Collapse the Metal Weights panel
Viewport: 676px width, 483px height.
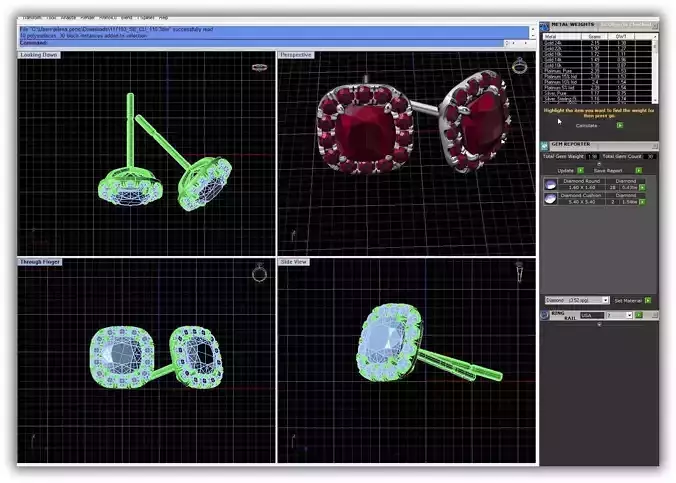655,26
